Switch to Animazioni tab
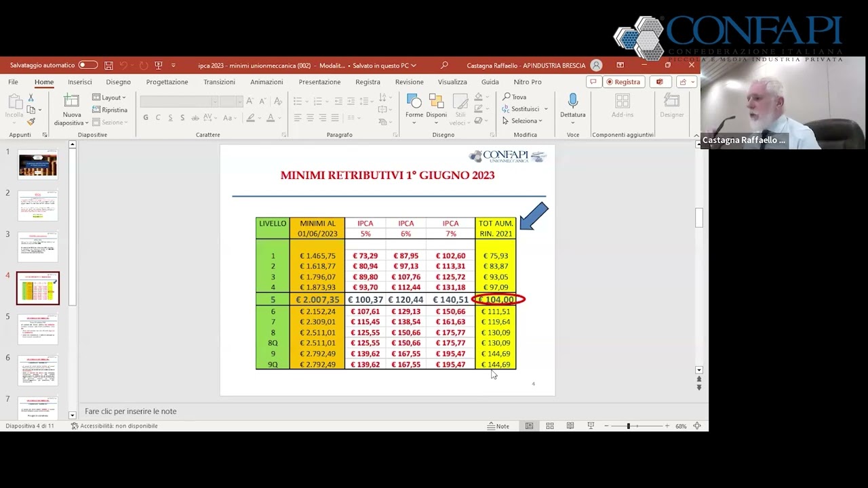Viewport: 868px width, 488px height. [x=267, y=82]
